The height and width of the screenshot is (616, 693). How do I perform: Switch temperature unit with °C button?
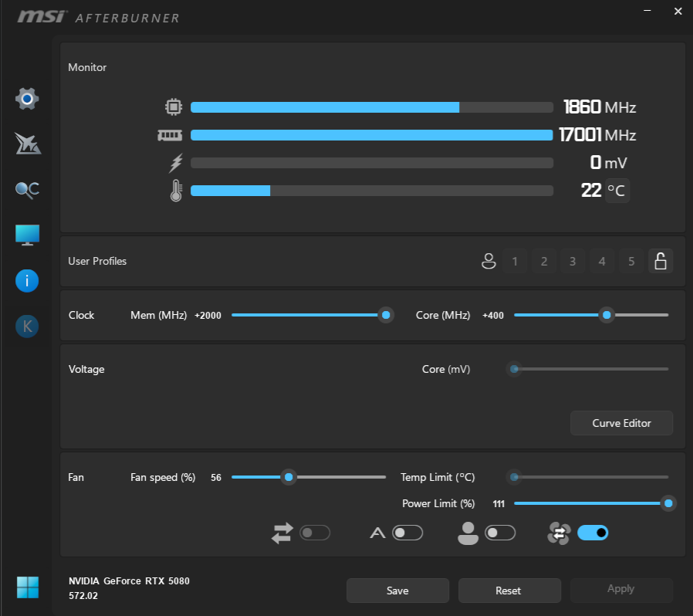pos(617,190)
